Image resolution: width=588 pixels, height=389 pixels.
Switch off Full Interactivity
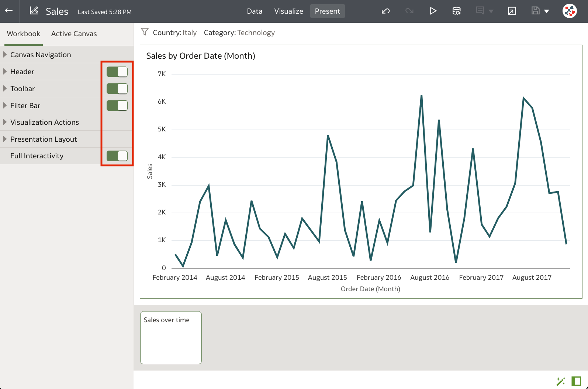117,156
